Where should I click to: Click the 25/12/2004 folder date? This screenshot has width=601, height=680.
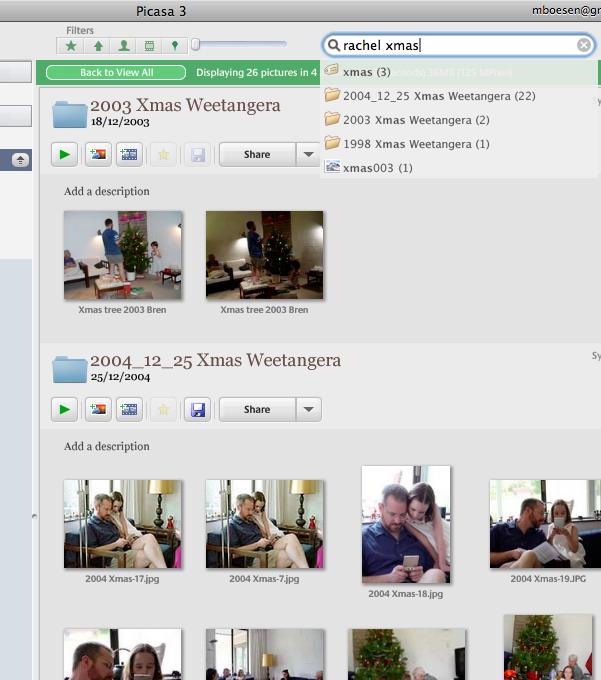tap(121, 377)
